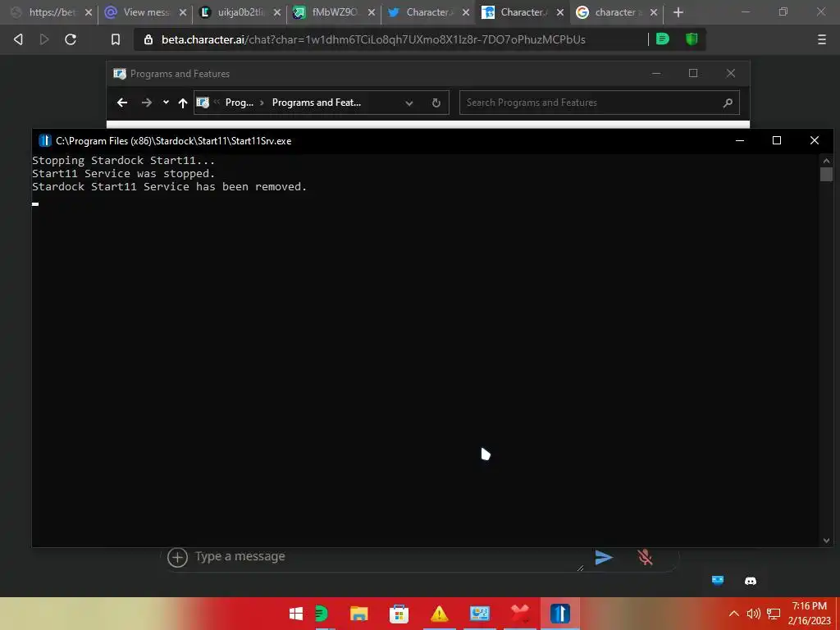Image resolution: width=840 pixels, height=630 pixels.
Task: Click the browser forward arrow
Action: (44, 39)
